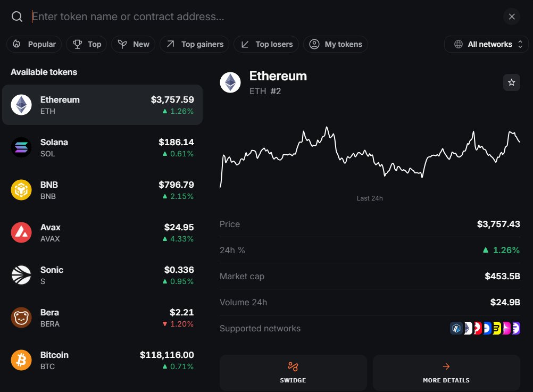533x392 pixels.
Task: Open the My tokens filter
Action: [336, 44]
